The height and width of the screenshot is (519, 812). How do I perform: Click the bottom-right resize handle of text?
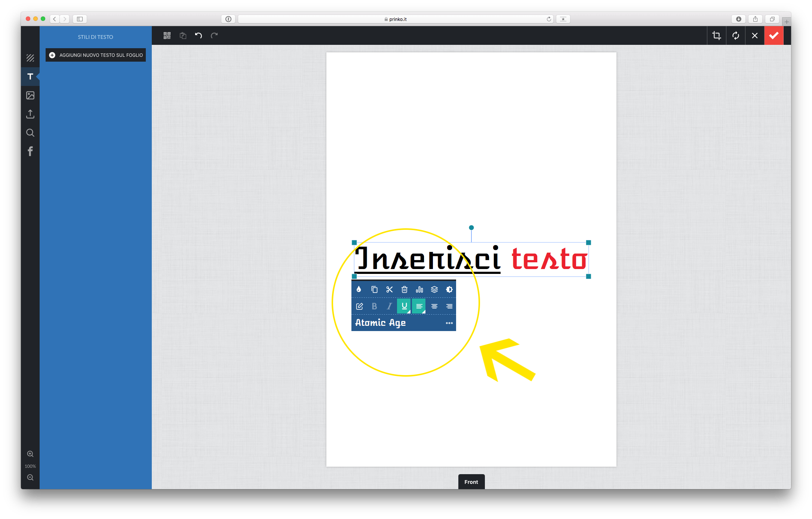pos(588,277)
